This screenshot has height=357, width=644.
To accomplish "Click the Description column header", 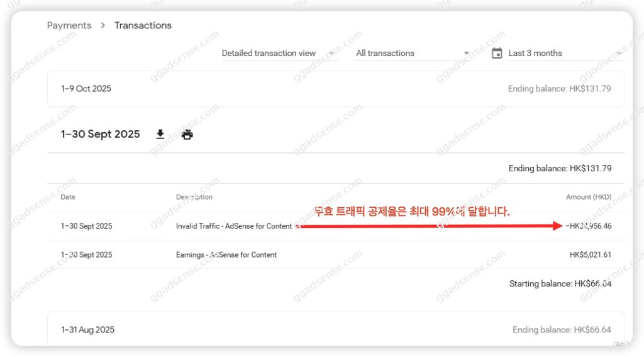I will click(x=194, y=197).
